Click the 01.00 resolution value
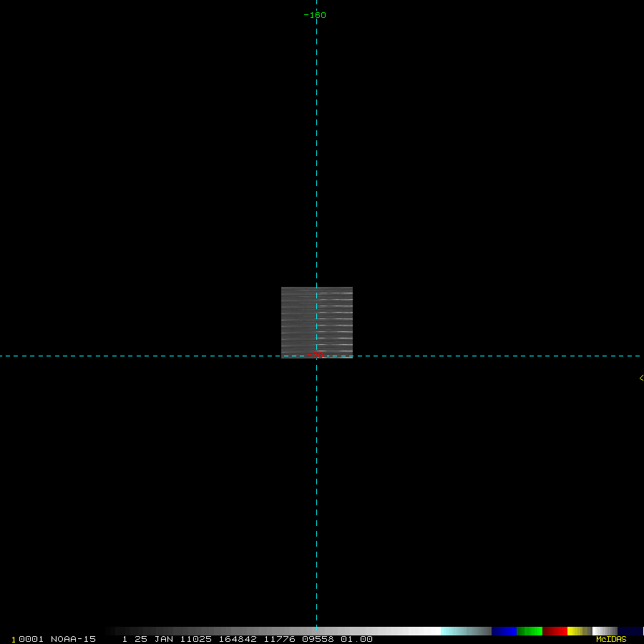This screenshot has height=644, width=644. [x=356, y=639]
